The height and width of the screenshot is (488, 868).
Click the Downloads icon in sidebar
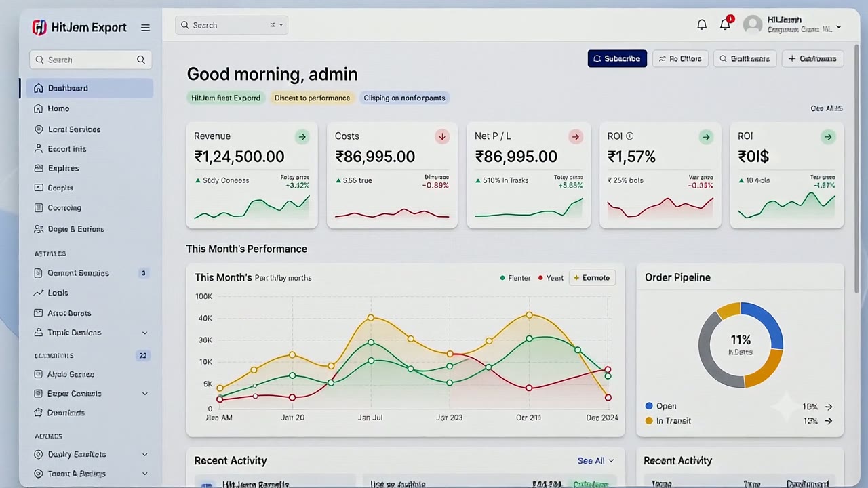[39, 413]
